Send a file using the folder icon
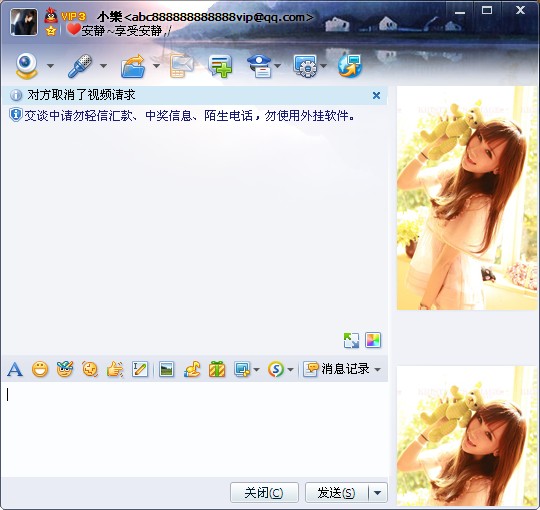 tap(133, 66)
